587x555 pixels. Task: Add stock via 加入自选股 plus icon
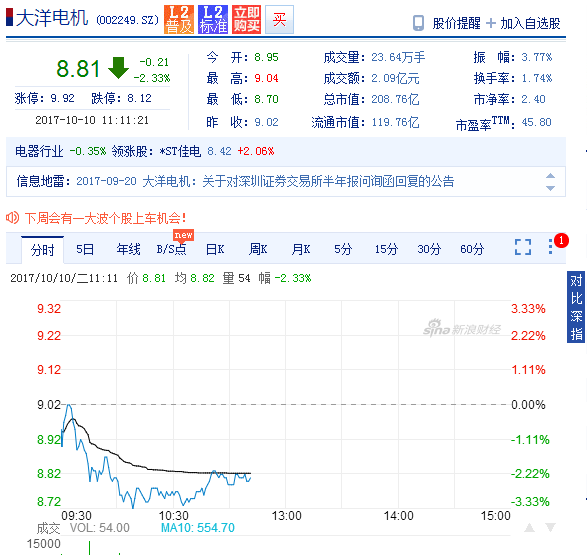pyautogui.click(x=490, y=23)
